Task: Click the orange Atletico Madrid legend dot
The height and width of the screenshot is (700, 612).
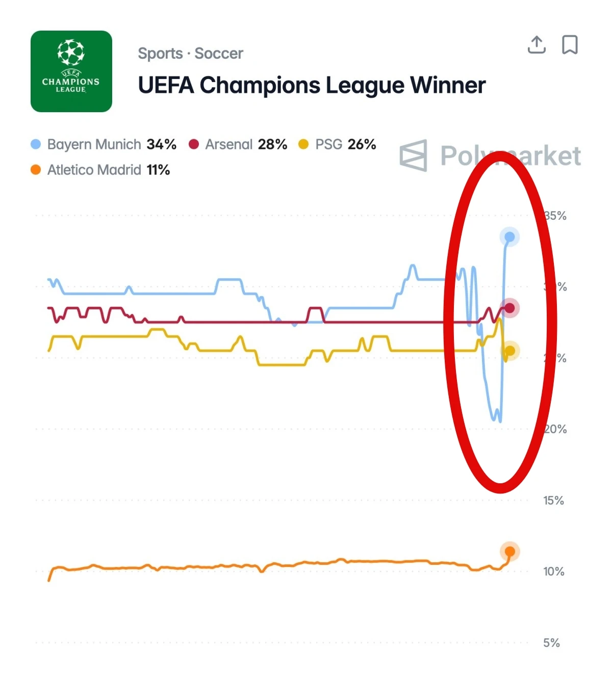Action: (36, 170)
